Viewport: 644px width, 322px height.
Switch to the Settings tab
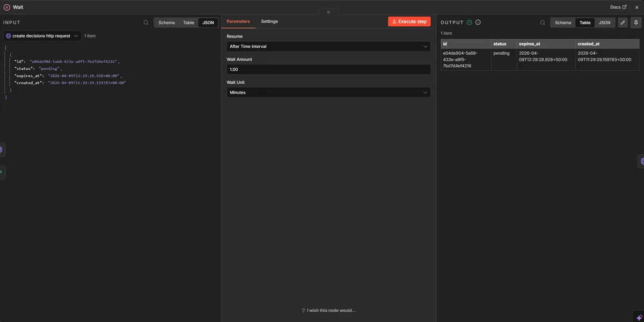coord(269,21)
